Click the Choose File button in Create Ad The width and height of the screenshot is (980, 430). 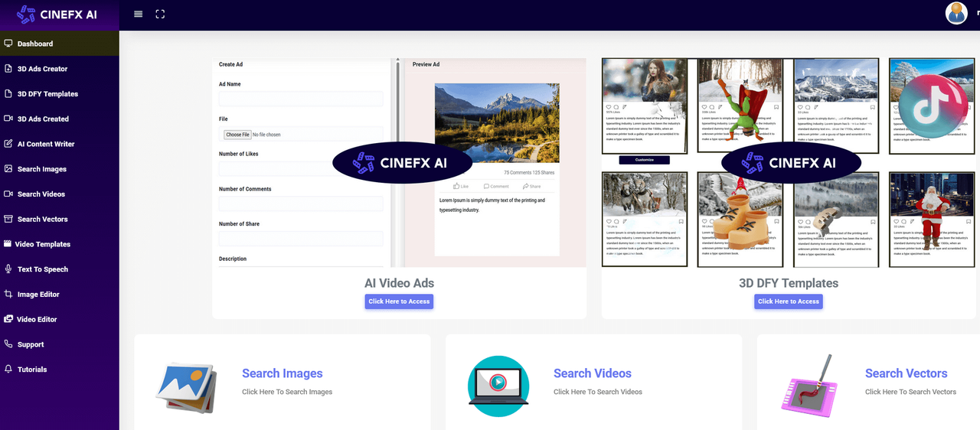point(237,135)
